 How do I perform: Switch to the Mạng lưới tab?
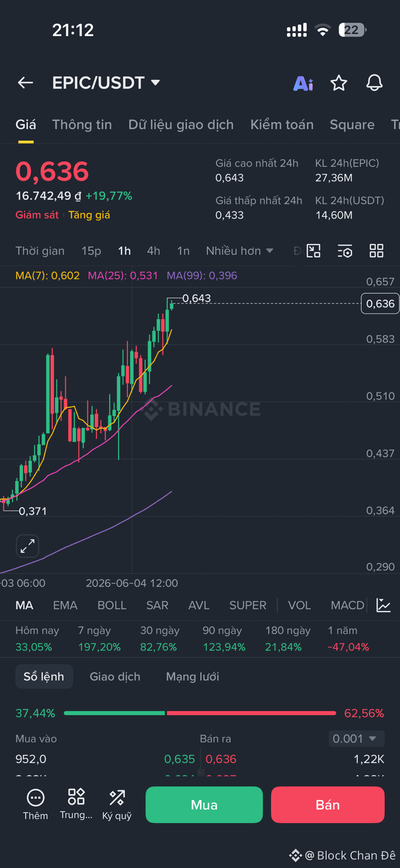(x=193, y=677)
